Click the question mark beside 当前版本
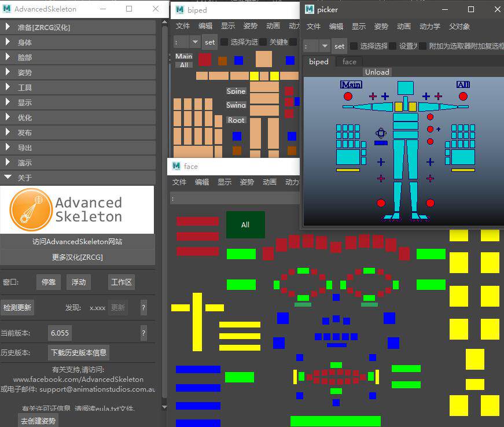This screenshot has height=427, width=504. point(144,333)
